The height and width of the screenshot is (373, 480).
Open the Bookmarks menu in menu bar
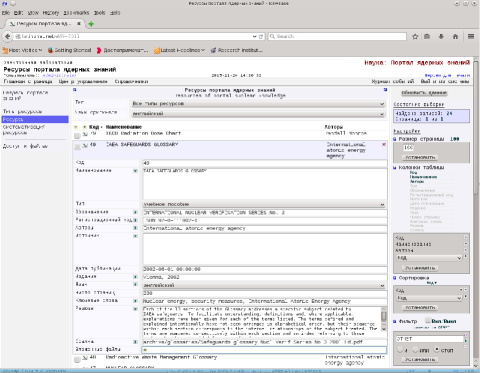pos(76,13)
